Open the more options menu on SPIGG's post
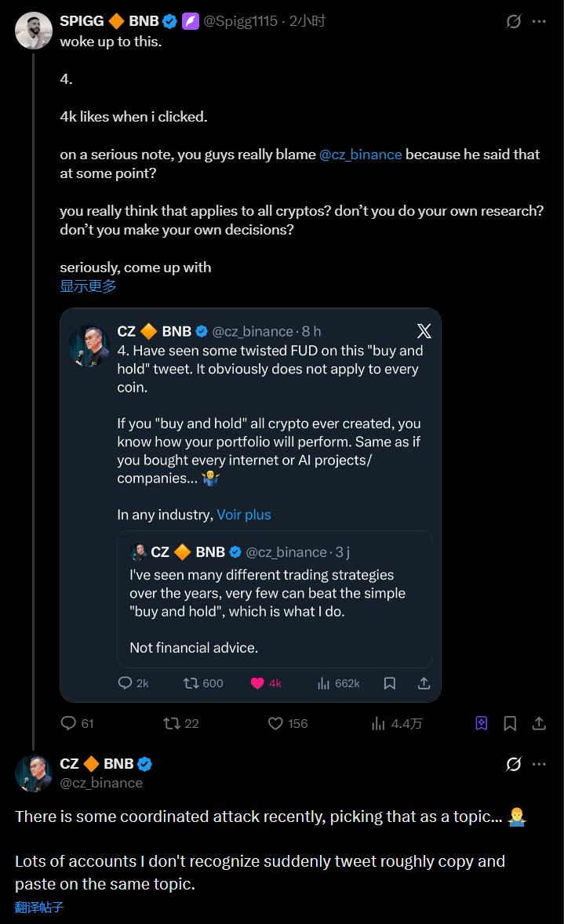 tap(539, 22)
